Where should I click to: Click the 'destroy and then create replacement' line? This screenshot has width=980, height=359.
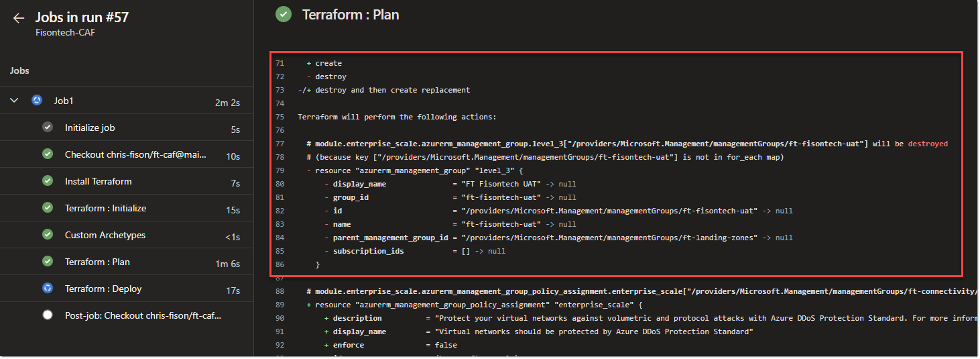pyautogui.click(x=384, y=90)
